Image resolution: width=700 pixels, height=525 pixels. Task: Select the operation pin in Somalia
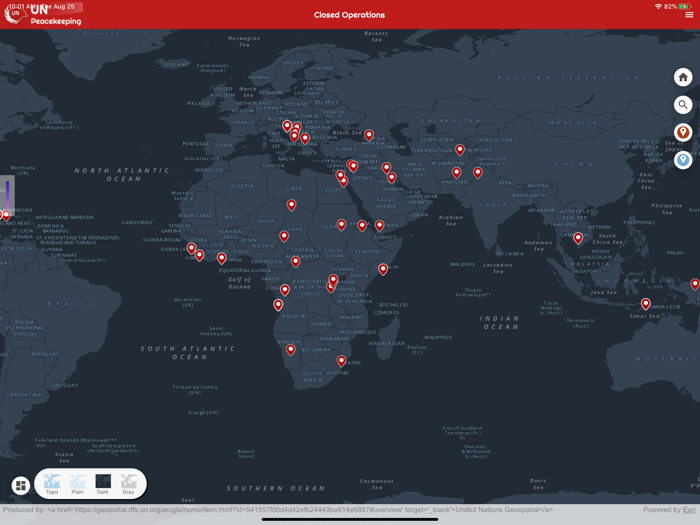383,269
